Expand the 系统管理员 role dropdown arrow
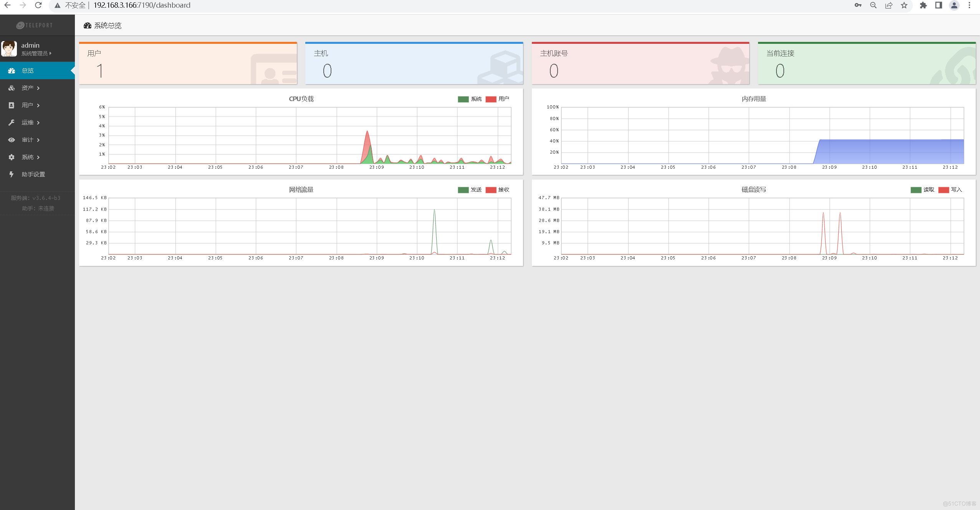Viewport: 980px width, 510px height. (50, 53)
